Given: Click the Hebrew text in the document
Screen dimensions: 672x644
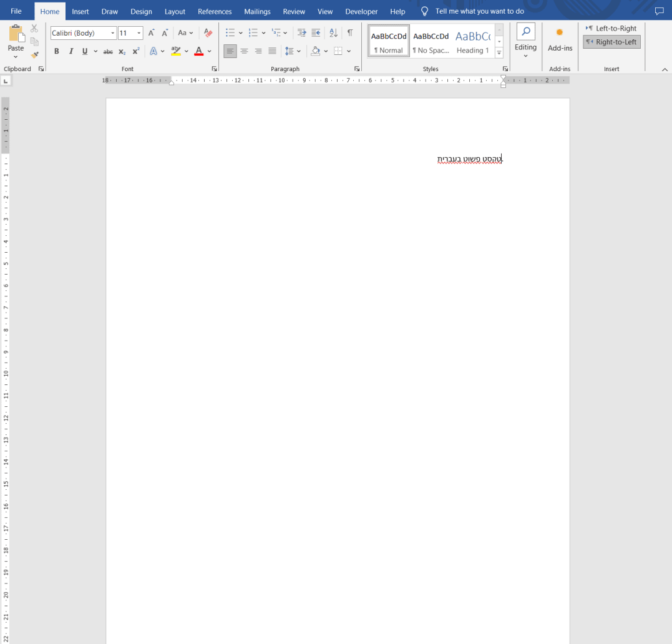Looking at the screenshot, I should point(469,159).
